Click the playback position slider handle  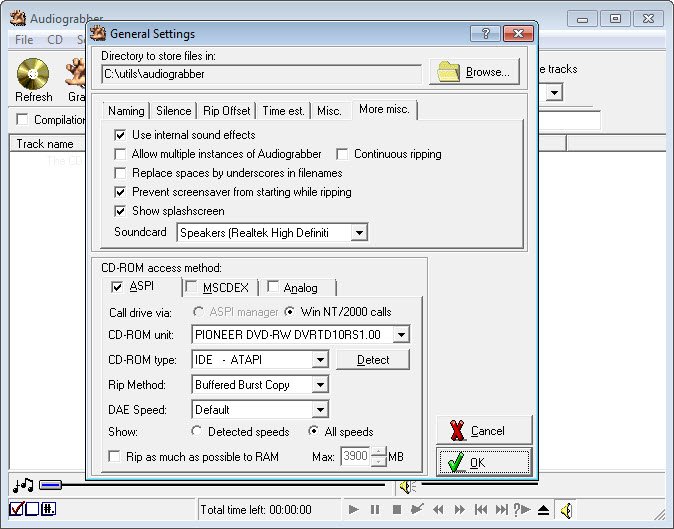click(50, 485)
